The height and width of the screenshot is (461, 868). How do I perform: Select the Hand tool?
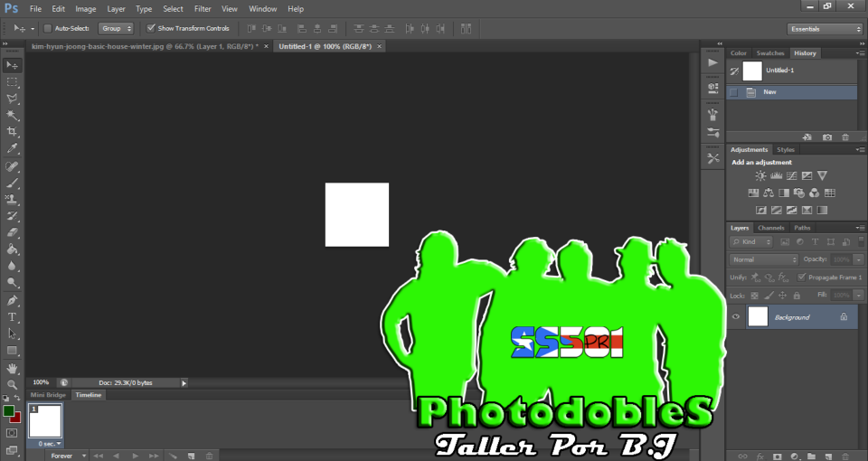point(12,368)
